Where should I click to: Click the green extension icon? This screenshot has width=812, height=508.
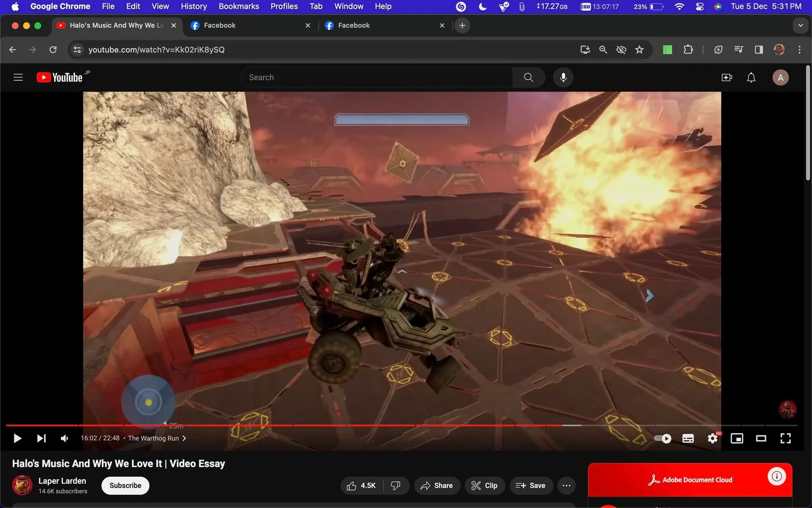pos(668,49)
